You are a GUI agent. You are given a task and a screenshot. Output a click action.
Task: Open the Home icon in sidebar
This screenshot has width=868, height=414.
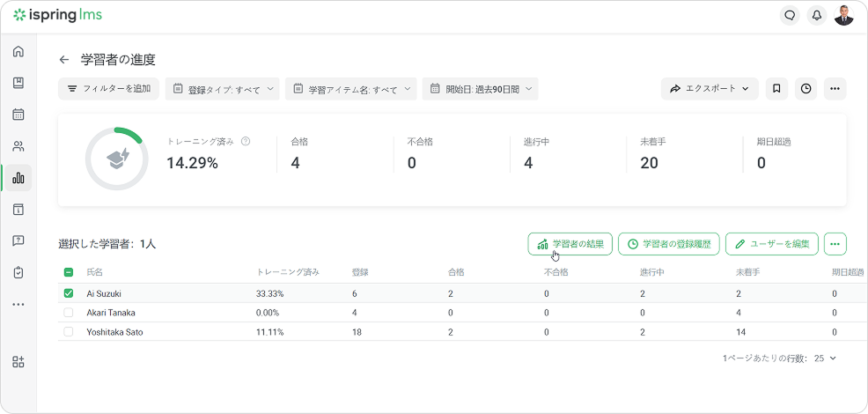(x=18, y=52)
